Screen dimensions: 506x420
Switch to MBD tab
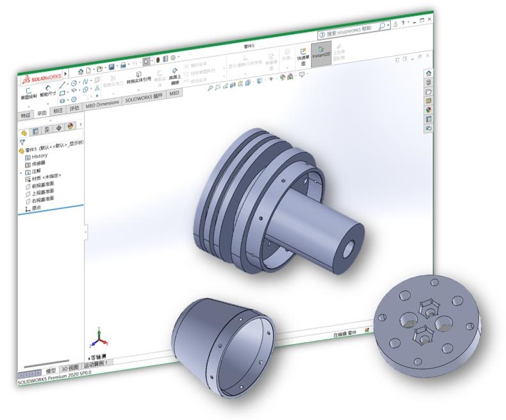(174, 93)
